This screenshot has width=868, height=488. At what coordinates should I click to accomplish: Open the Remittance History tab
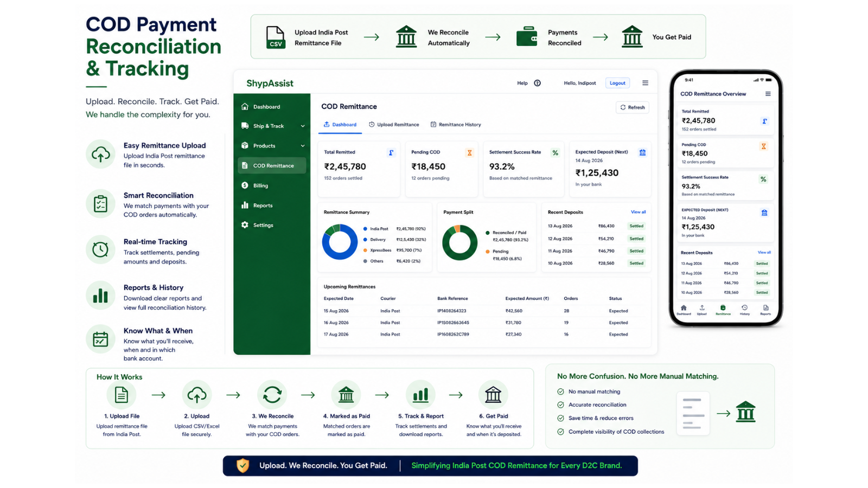tap(456, 125)
